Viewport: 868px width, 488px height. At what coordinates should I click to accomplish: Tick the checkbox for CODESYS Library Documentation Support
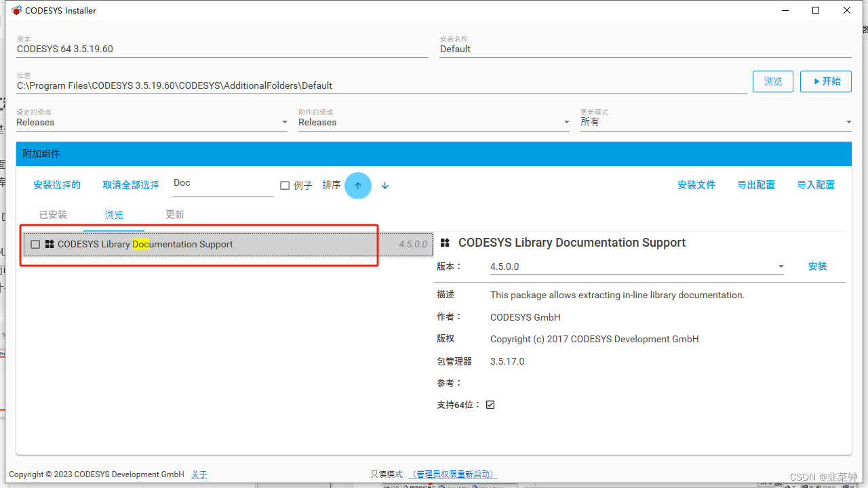pyautogui.click(x=35, y=245)
